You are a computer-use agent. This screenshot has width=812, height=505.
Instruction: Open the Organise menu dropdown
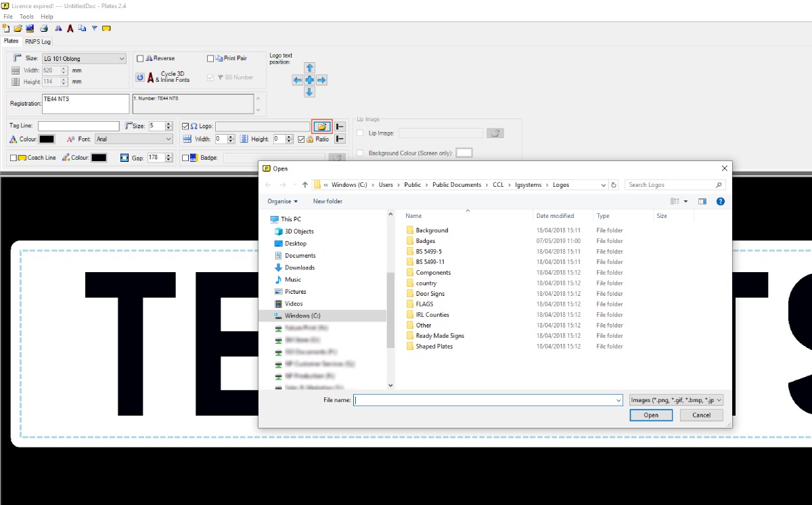tap(282, 201)
